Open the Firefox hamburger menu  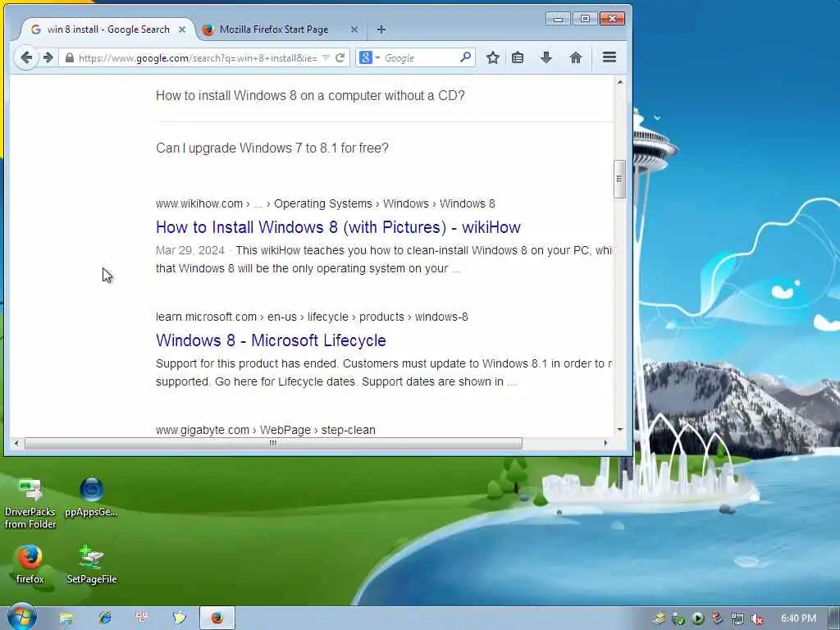pyautogui.click(x=609, y=57)
